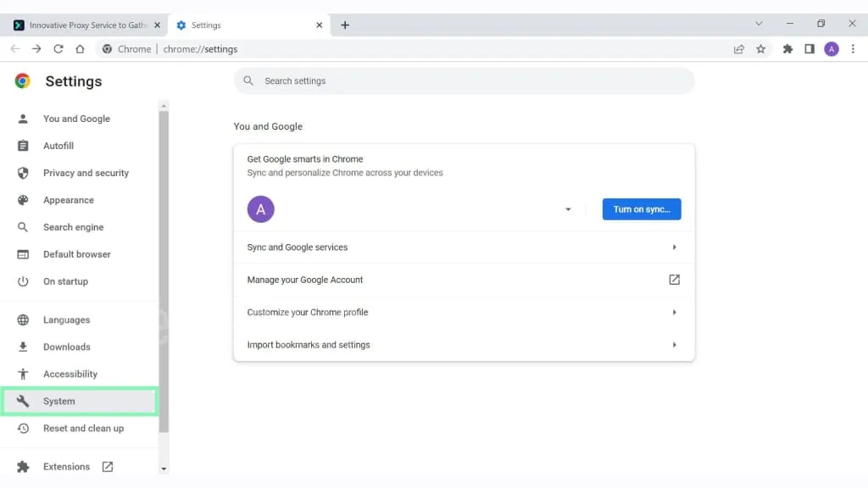
Task: Open the three-dot Chrome menu
Action: tap(853, 49)
